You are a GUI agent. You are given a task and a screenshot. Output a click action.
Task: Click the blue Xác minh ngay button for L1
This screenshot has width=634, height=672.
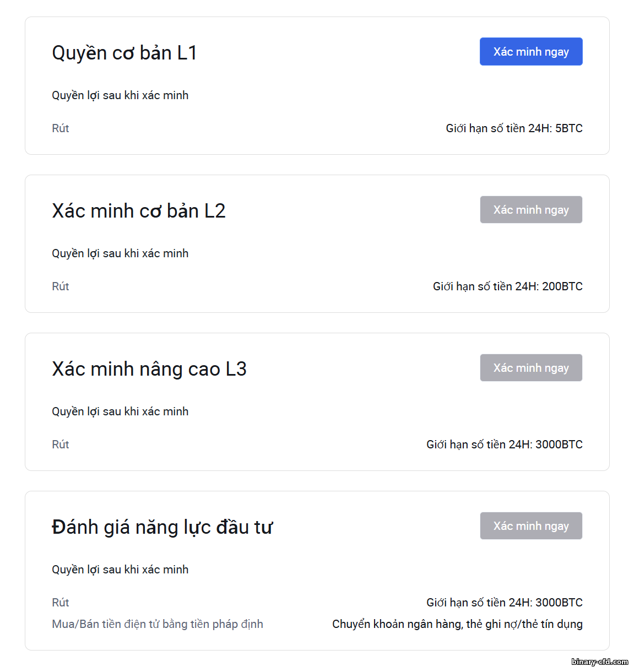click(531, 52)
